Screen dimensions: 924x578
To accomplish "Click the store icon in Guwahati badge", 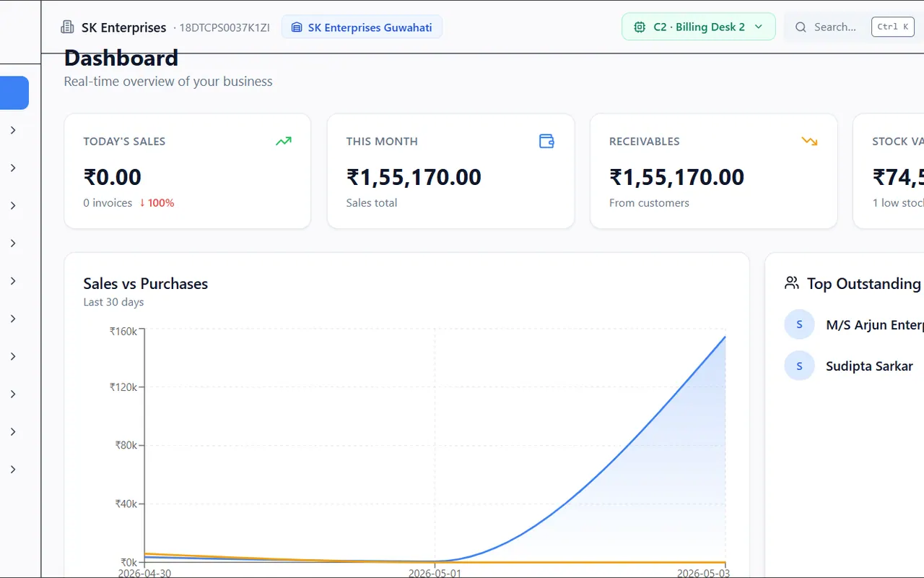I will (x=296, y=27).
